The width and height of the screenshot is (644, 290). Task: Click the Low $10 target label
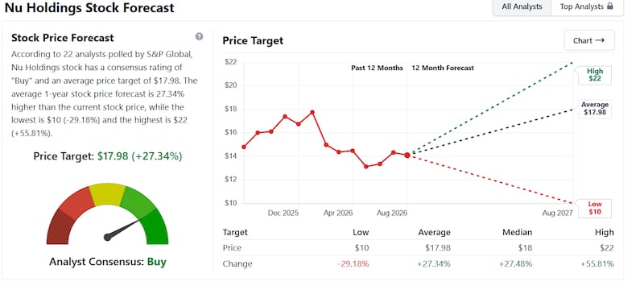tap(595, 208)
